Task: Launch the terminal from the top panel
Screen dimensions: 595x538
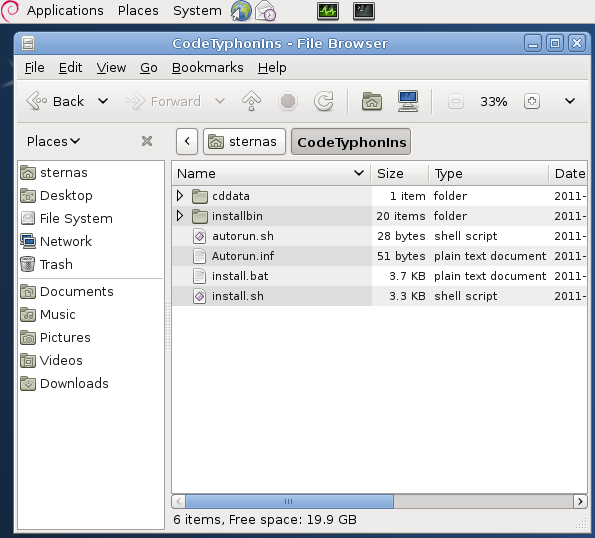Action: [x=364, y=11]
